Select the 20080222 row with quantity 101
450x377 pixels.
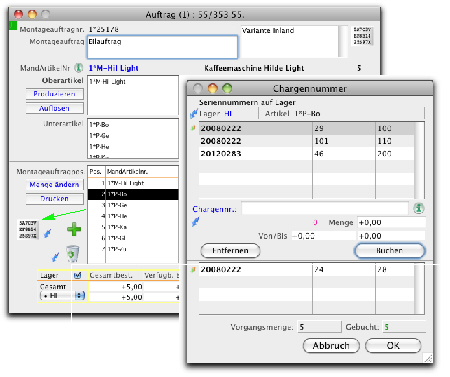click(x=307, y=141)
